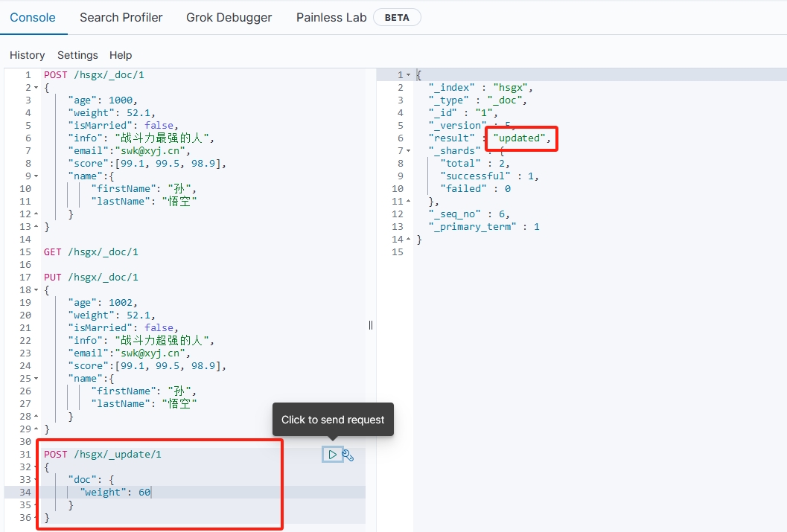Click the PUT /hsgx/_doc/1 request line
The image size is (787, 532).
[x=91, y=278]
